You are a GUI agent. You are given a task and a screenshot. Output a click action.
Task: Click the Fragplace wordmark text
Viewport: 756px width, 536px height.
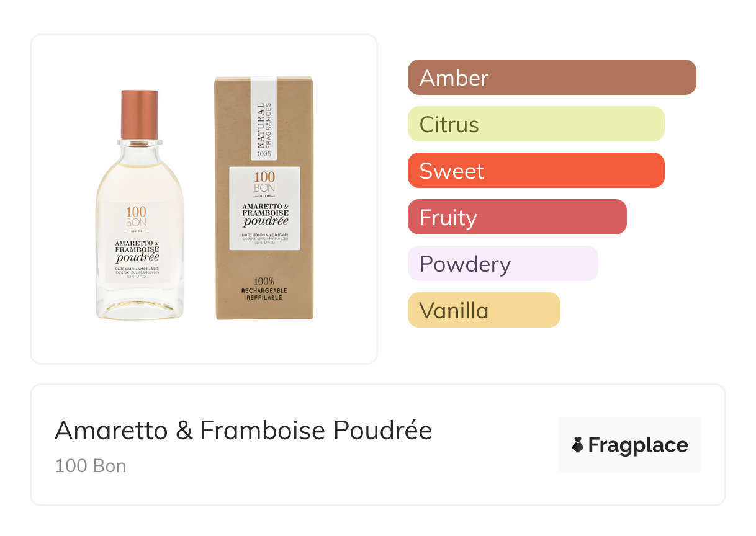[638, 445]
